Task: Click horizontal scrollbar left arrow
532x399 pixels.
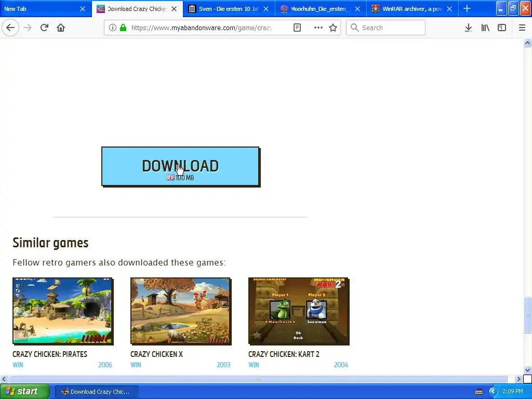Action: (4, 379)
